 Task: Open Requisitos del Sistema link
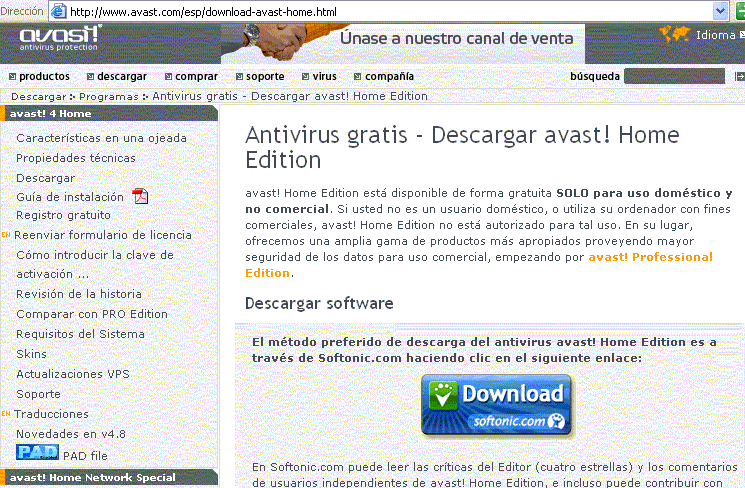click(x=80, y=334)
